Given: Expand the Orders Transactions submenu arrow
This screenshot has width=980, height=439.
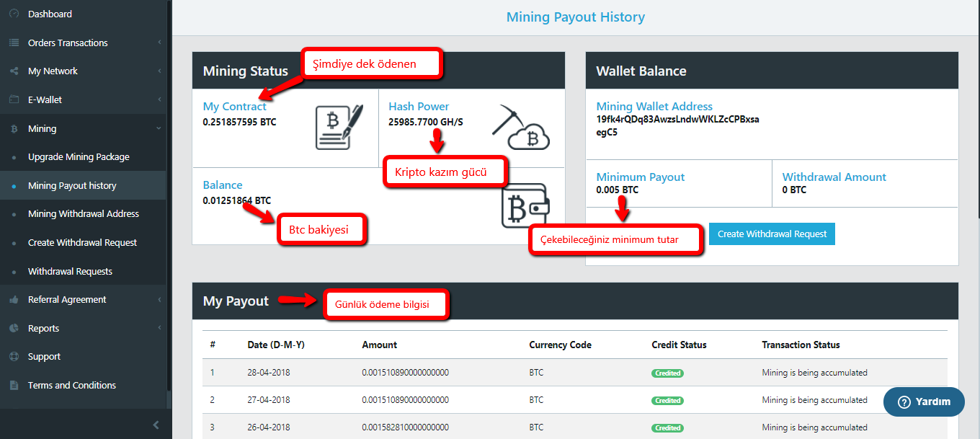Looking at the screenshot, I should (x=159, y=43).
